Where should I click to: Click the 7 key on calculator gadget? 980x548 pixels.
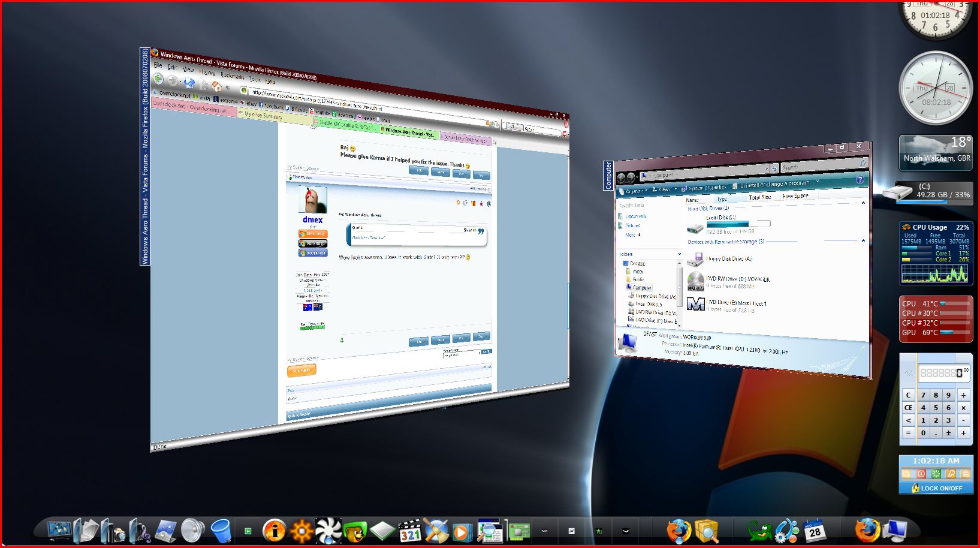click(923, 395)
